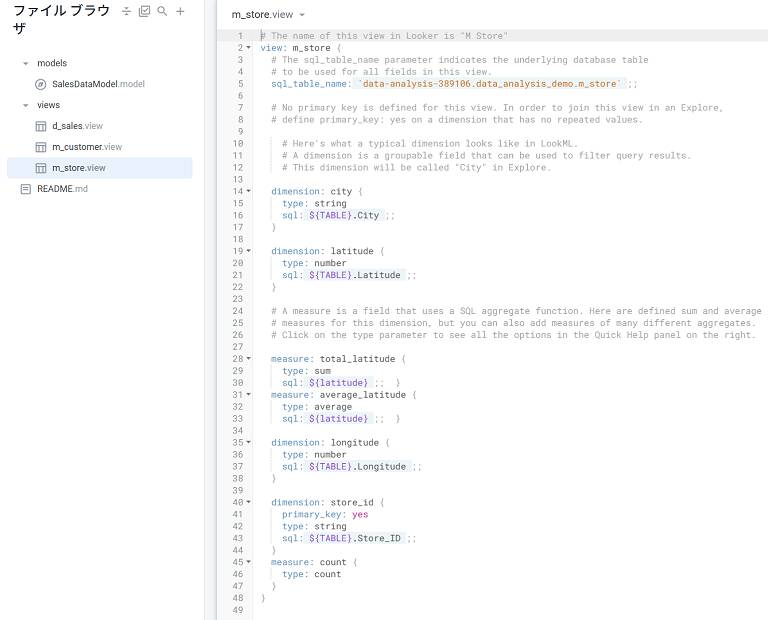The image size is (768, 620).
Task: Open README.md file
Action: click(62, 189)
